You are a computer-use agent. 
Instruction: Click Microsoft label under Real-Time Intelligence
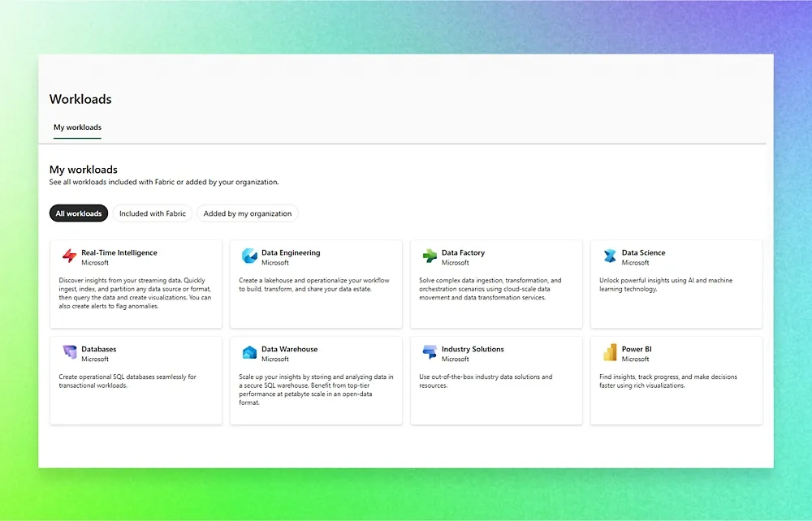tap(95, 263)
